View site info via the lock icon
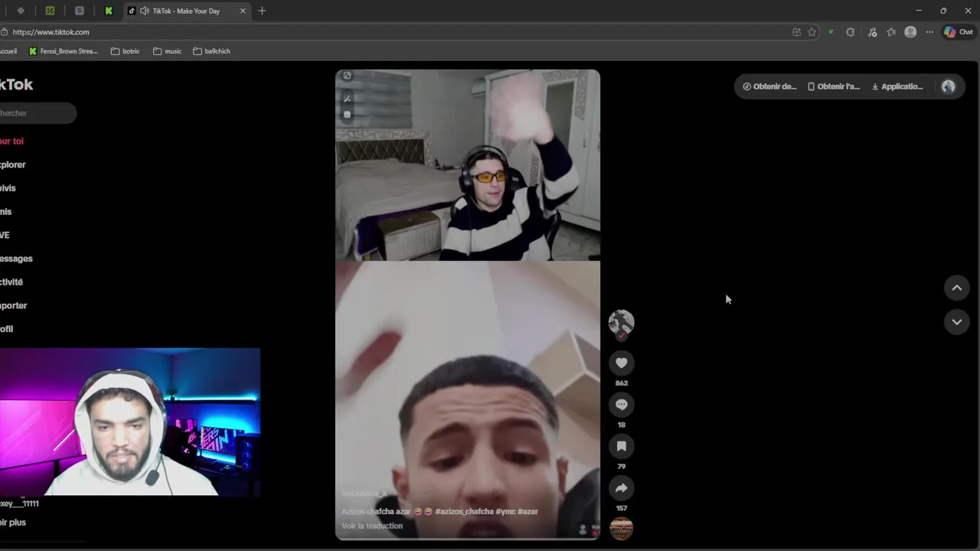This screenshot has width=980, height=551. click(x=5, y=32)
